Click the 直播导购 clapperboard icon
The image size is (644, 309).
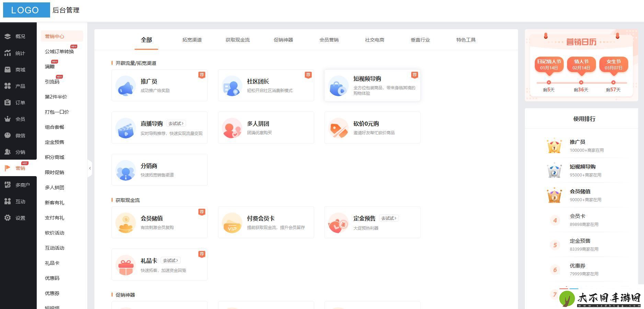[x=126, y=128]
